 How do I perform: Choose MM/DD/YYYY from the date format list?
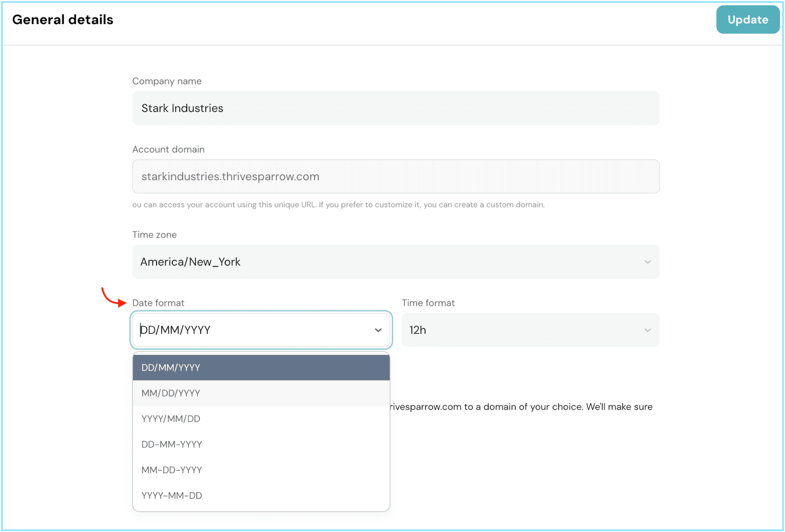(261, 393)
